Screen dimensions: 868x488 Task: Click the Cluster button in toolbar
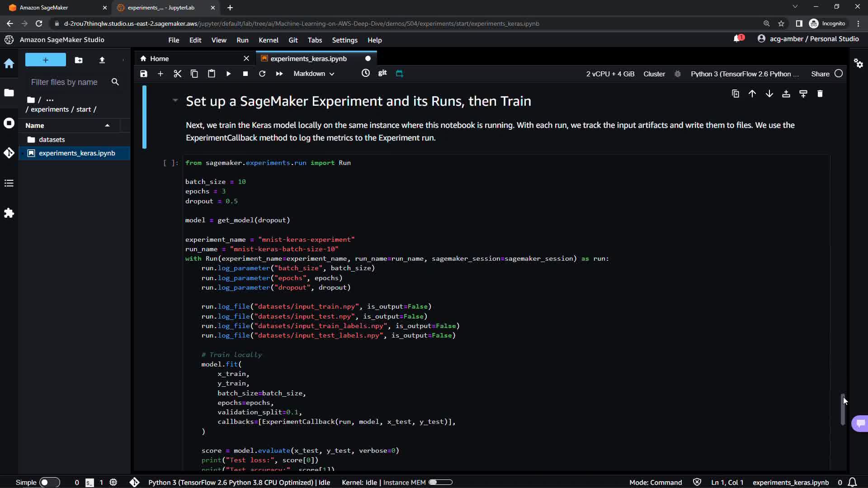tap(654, 74)
